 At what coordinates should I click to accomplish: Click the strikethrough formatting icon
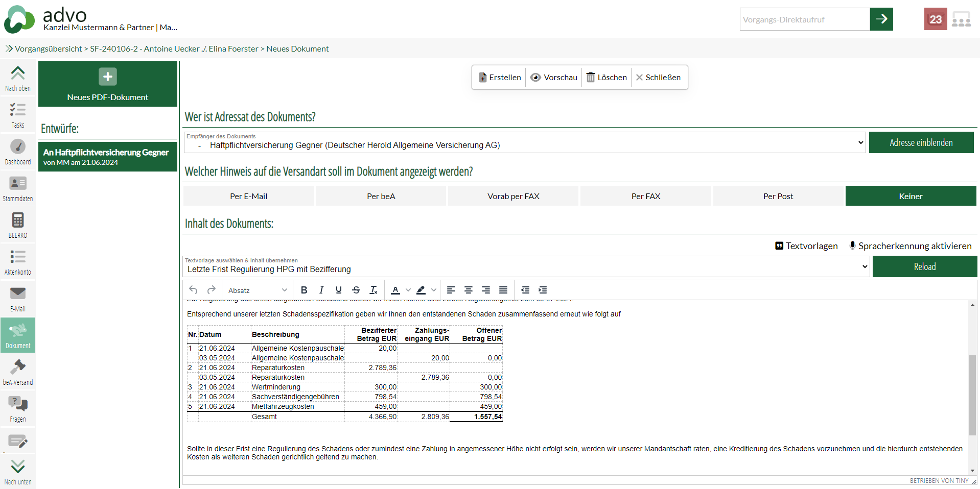(x=356, y=290)
